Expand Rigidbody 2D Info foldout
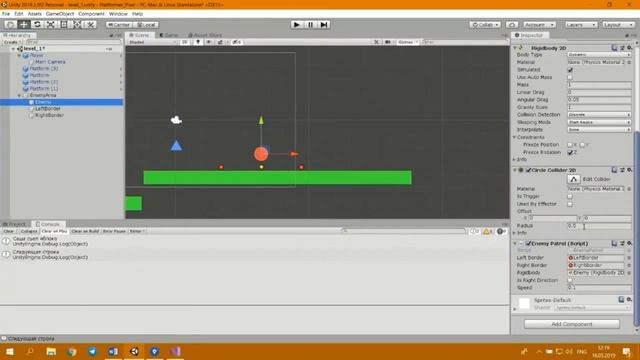Screen dimensions: 640x360 (515, 160)
